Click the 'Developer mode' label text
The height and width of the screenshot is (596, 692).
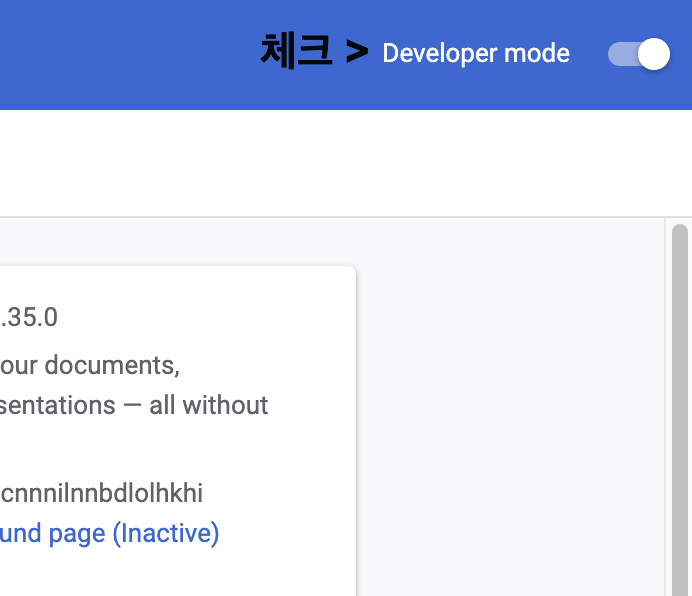(x=476, y=53)
